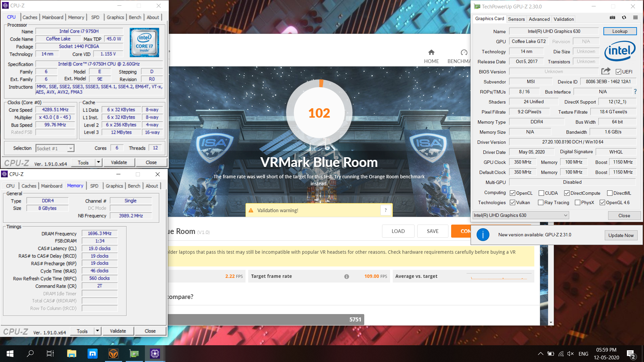Open the GPU-Z hamburger menu
Image resolution: width=644 pixels, height=362 pixels.
635,18
